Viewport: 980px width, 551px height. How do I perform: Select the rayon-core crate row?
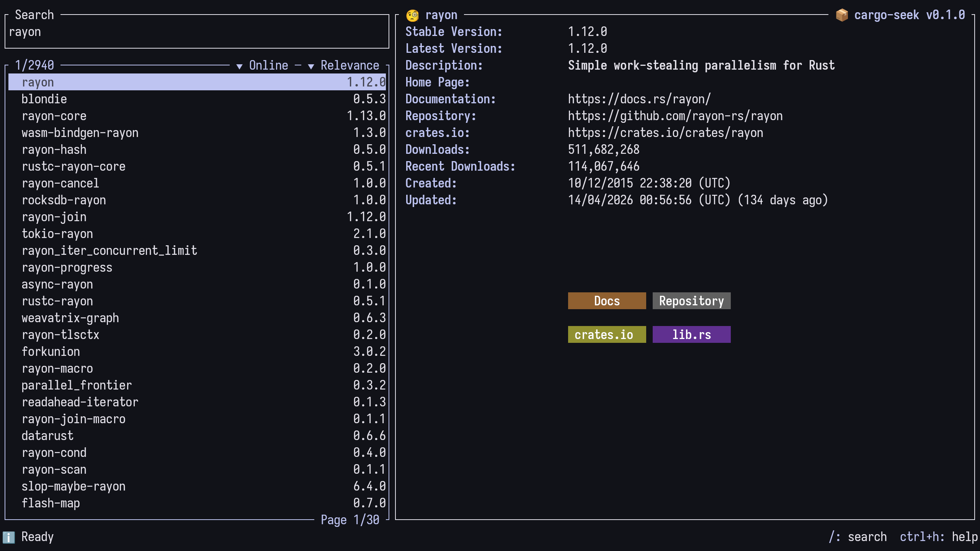[197, 116]
